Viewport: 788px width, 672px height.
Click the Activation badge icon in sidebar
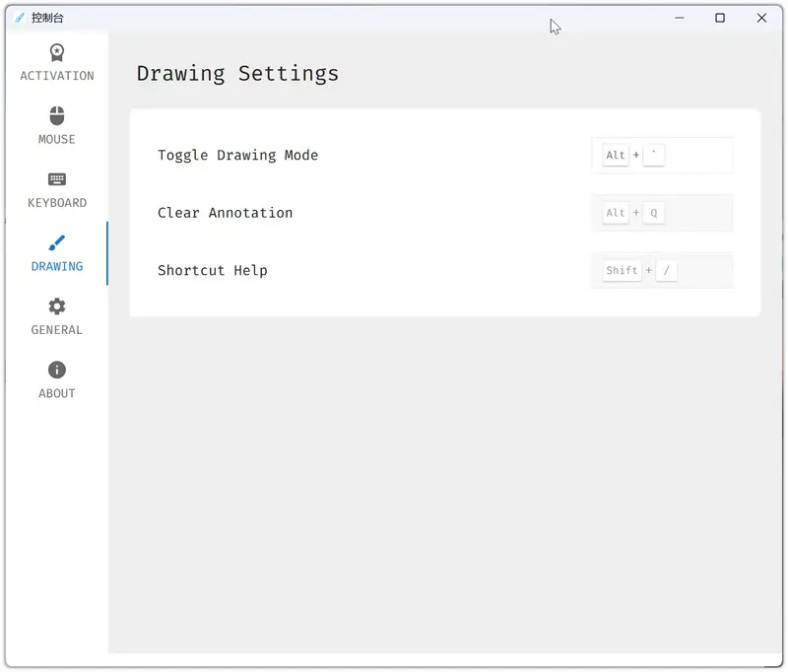pos(57,53)
